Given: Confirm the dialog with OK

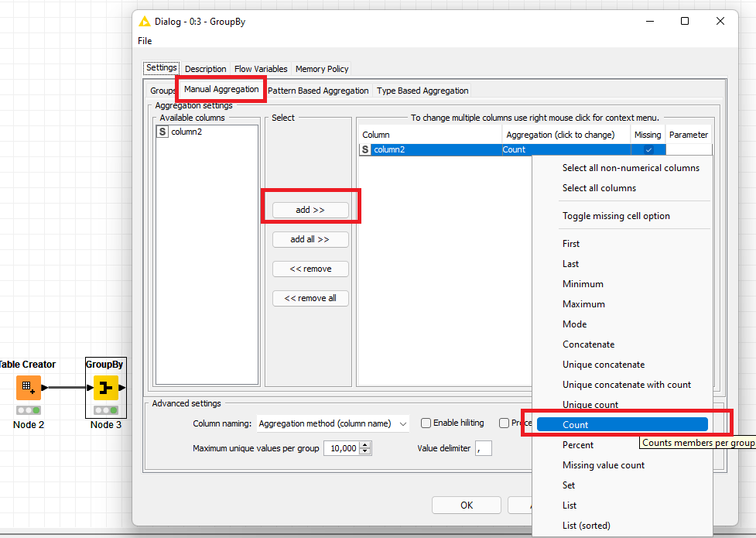Looking at the screenshot, I should (467, 505).
